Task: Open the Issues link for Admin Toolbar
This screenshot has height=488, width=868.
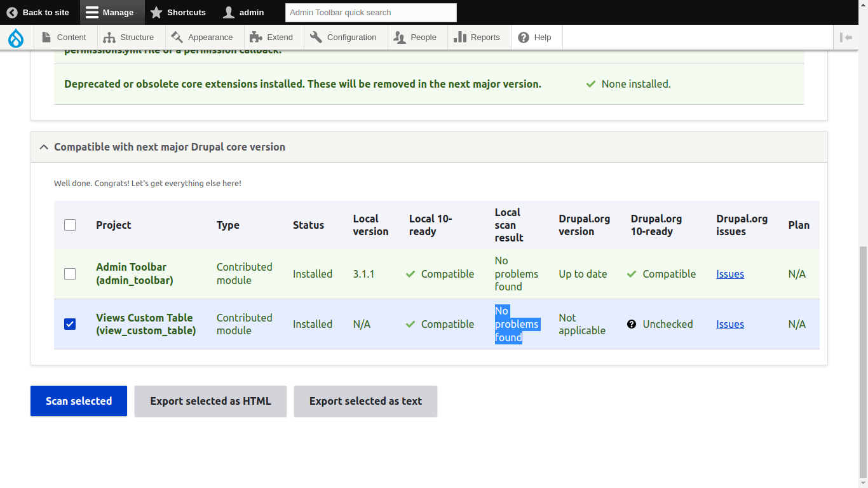Action: [x=729, y=274]
